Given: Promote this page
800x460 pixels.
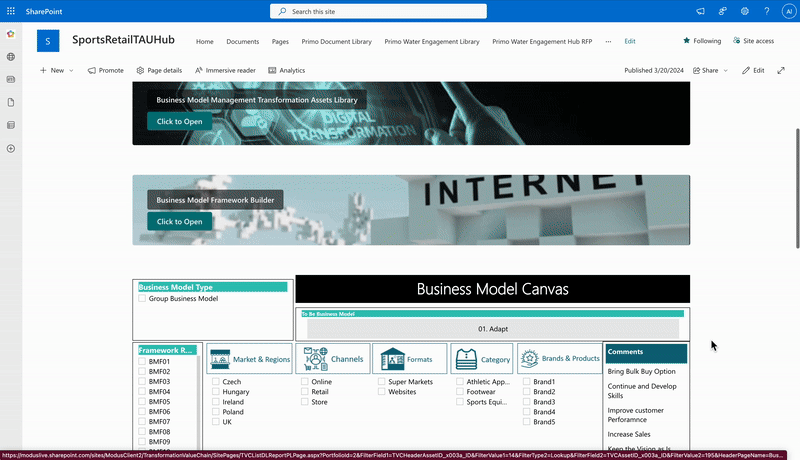Looking at the screenshot, I should coord(106,70).
